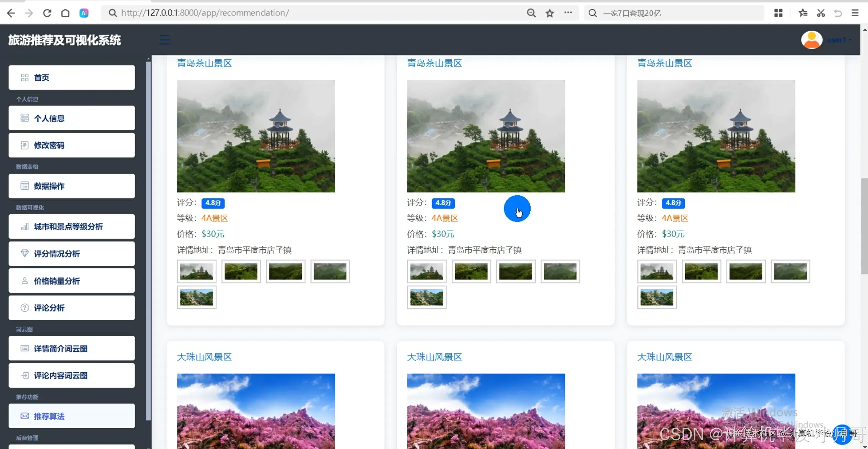Toggle the bookmark star in address bar
This screenshot has width=868, height=449.
click(x=549, y=13)
